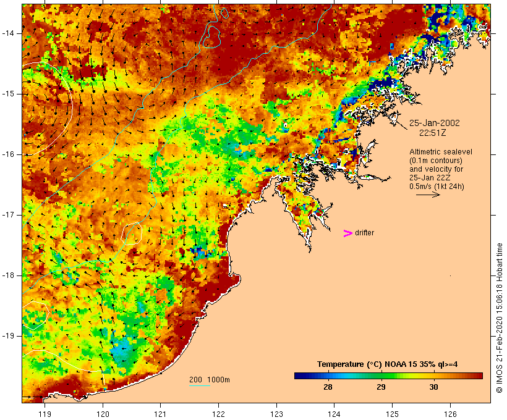This screenshot has height=420, width=507.
Task: Click the cyan 200 1000m depth contour sample line
Action: tap(200, 385)
